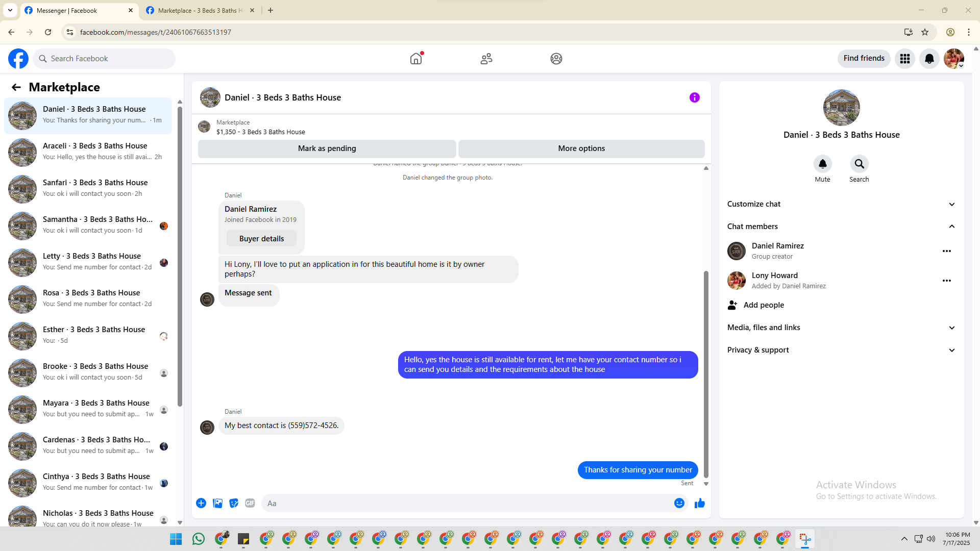This screenshot has height=551, width=980.
Task: Choose a GIF with the GIF icon
Action: click(250, 503)
